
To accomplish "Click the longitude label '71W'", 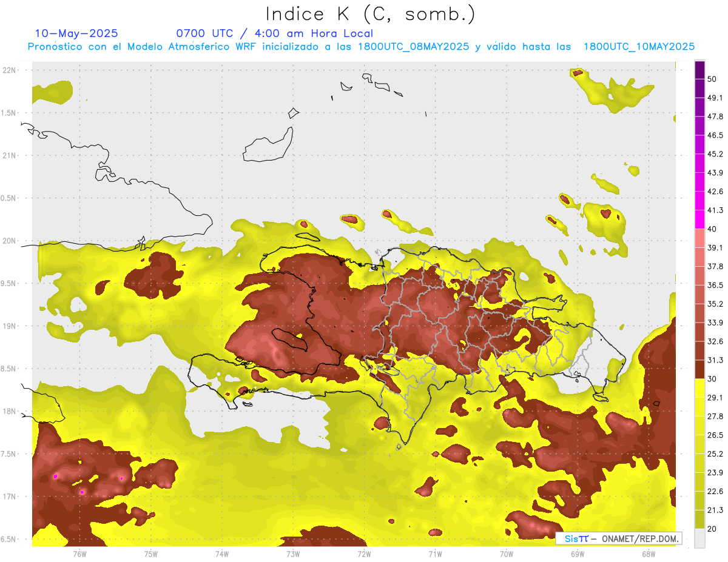I will pyautogui.click(x=435, y=554).
